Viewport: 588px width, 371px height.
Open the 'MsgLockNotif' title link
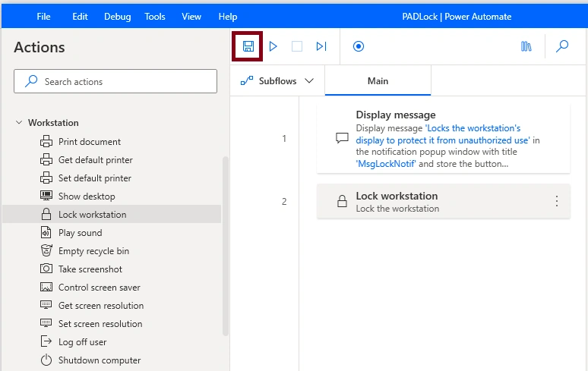(386, 164)
